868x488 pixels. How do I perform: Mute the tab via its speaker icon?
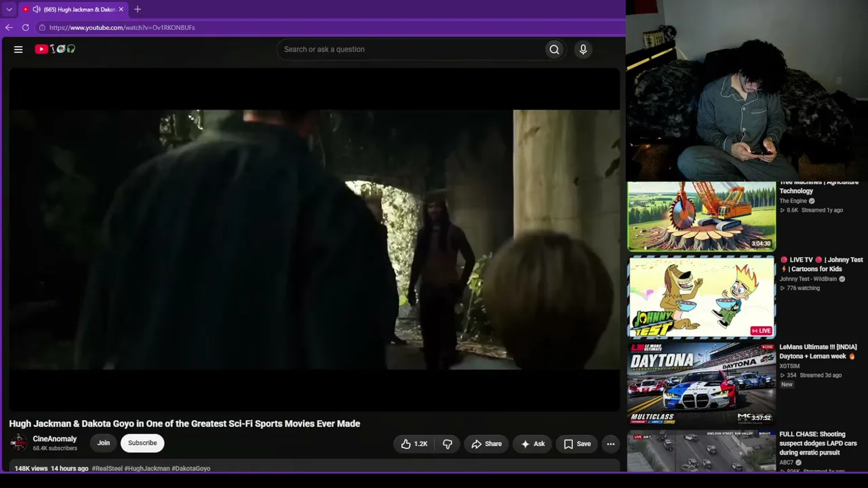coord(36,9)
